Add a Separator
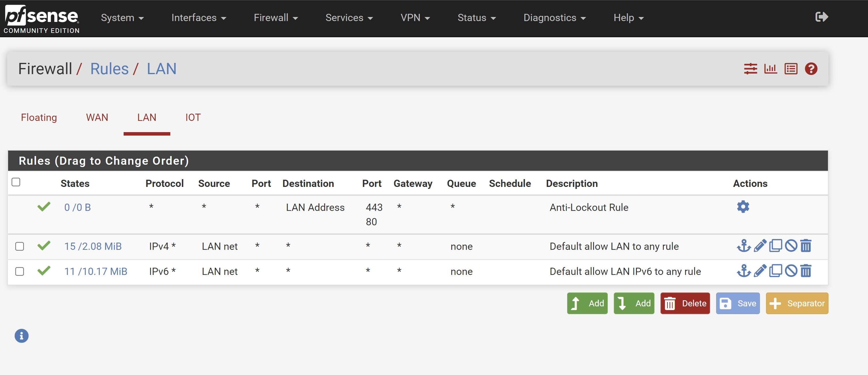The width and height of the screenshot is (868, 375). click(x=797, y=303)
